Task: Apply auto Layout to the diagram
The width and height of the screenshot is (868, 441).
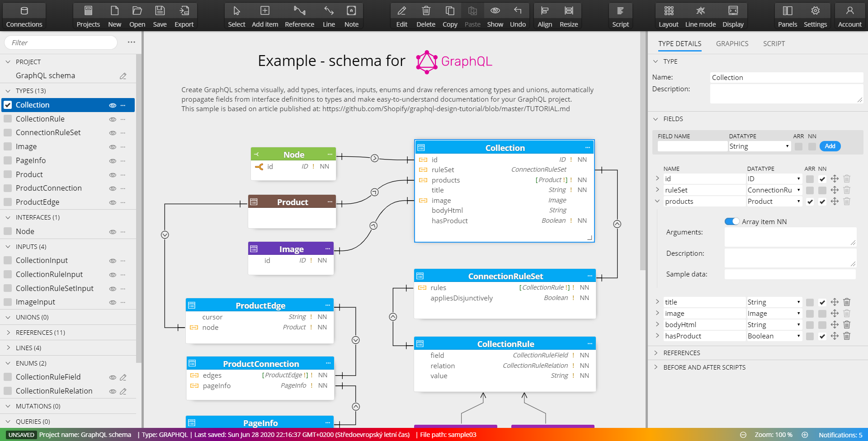Action: click(x=669, y=15)
